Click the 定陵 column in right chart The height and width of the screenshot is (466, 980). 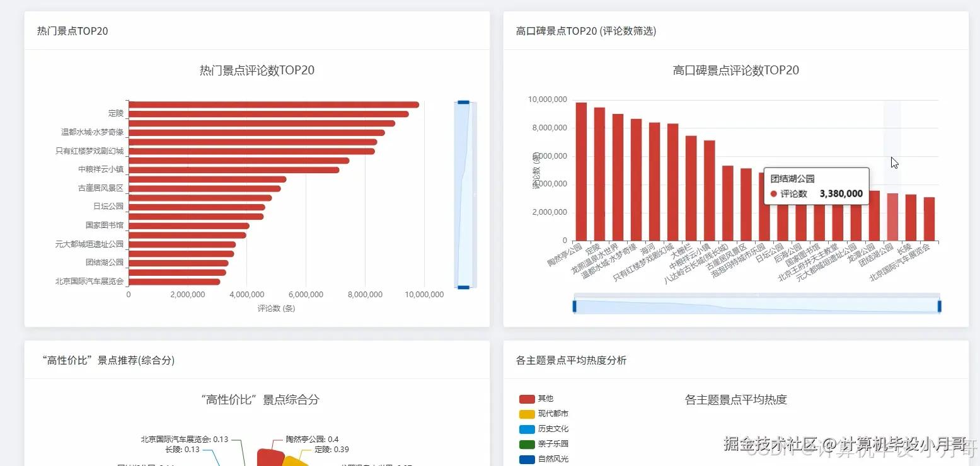599,174
